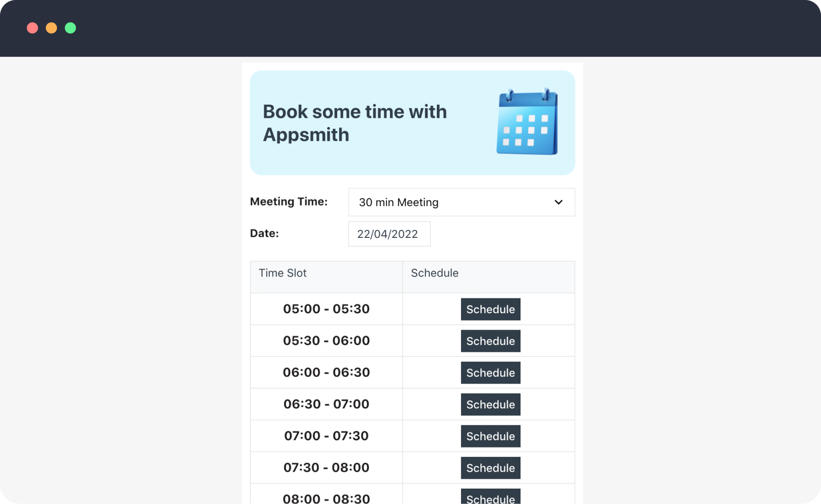This screenshot has height=504, width=821.
Task: Schedule the 05:30 - 06:00 slot
Action: tap(490, 341)
